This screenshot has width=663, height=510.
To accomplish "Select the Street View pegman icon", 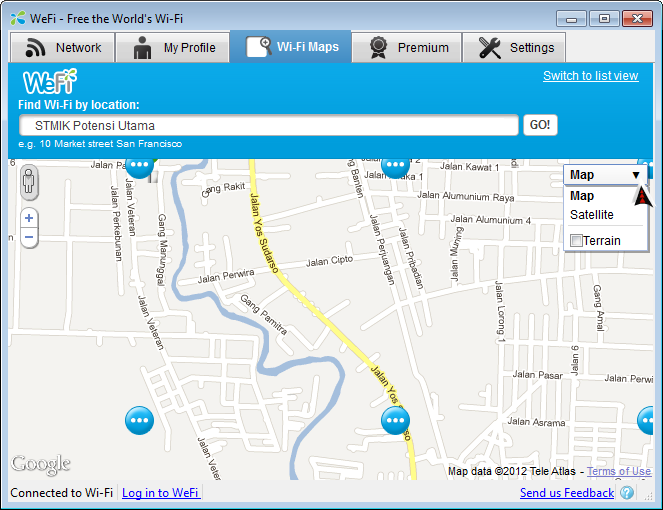I will pos(29,182).
